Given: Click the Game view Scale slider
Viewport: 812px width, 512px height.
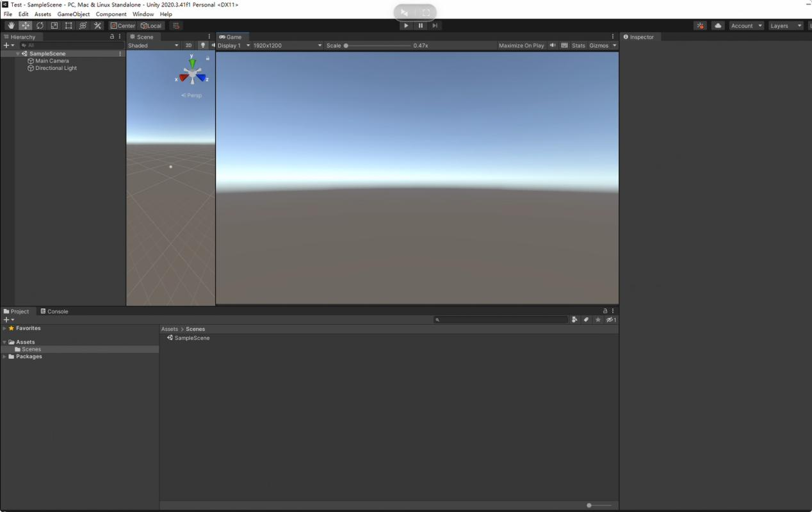Looking at the screenshot, I should [x=378, y=45].
